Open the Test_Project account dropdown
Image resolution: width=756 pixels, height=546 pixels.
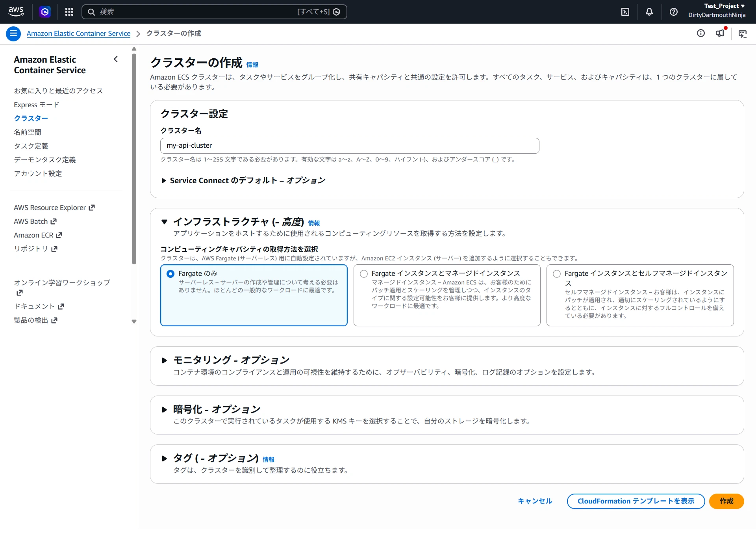(724, 6)
